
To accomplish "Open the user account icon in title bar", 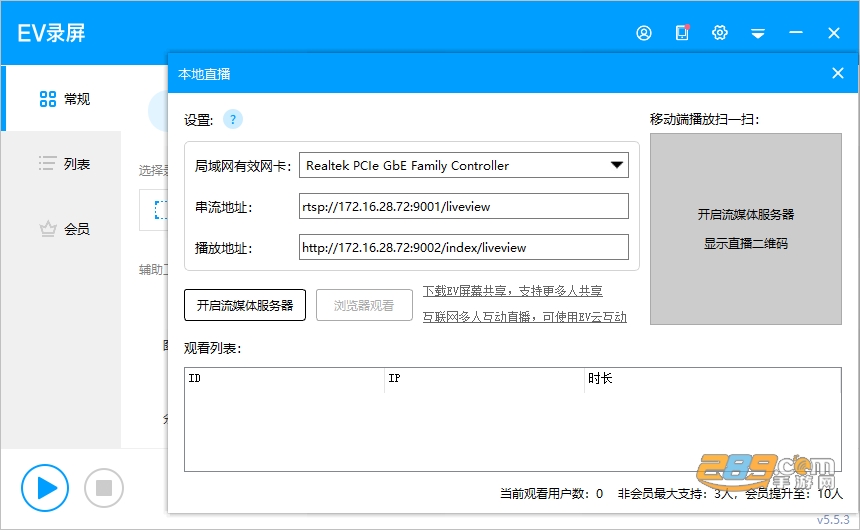I will (644, 33).
